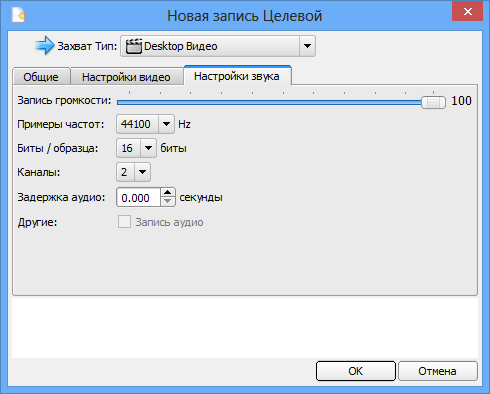Close the Новая запись Целевой dialog

coord(467,11)
